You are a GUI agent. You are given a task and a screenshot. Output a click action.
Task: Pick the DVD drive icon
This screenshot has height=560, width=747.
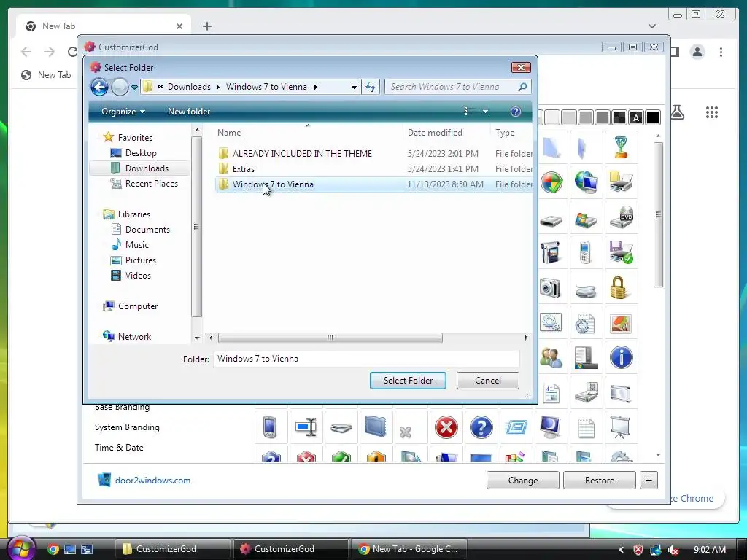621,217
